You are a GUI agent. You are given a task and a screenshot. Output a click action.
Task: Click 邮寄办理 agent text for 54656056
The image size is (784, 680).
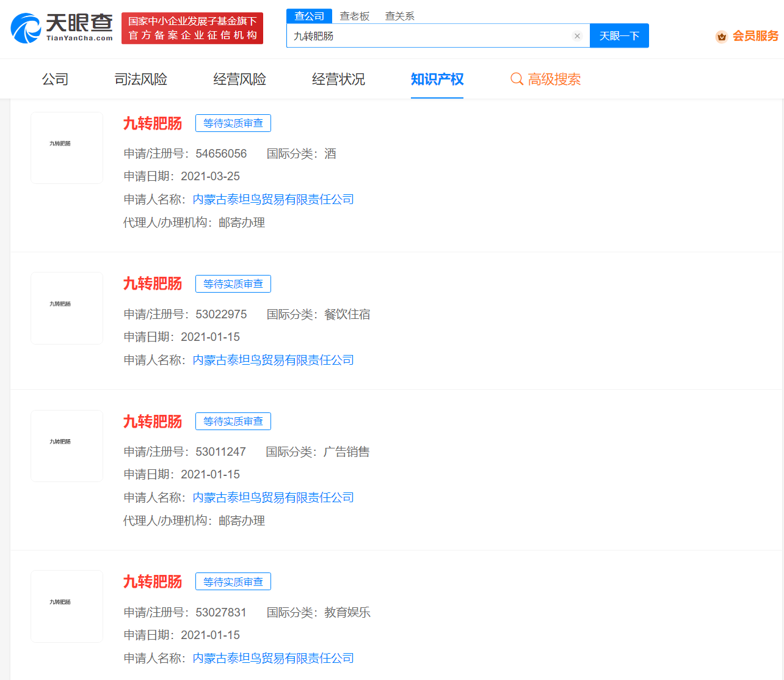242,223
